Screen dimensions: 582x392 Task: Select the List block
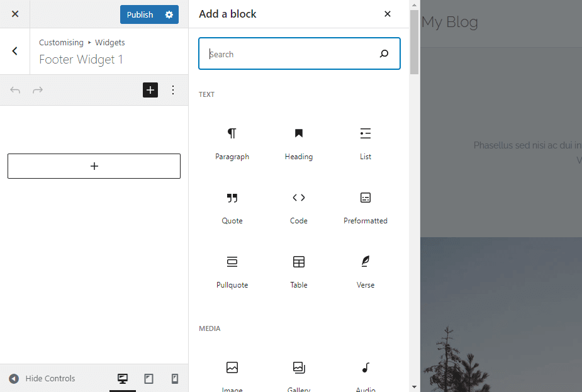[365, 143]
